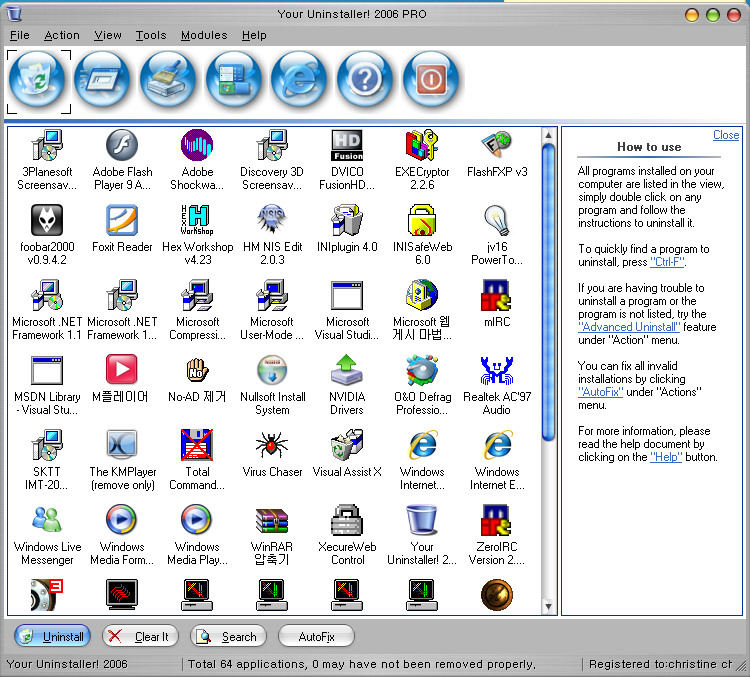Select the Hex Workshop v4.23 icon

click(197, 220)
